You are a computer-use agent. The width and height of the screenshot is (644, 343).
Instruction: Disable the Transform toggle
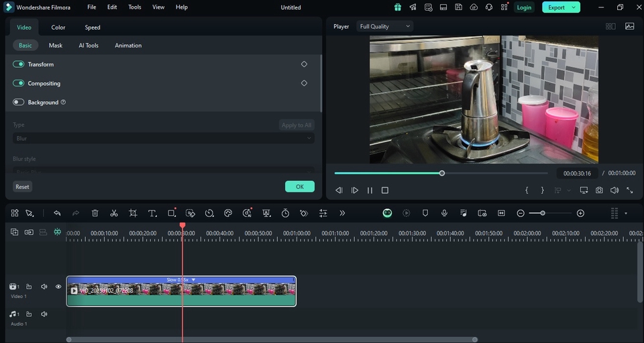click(19, 64)
